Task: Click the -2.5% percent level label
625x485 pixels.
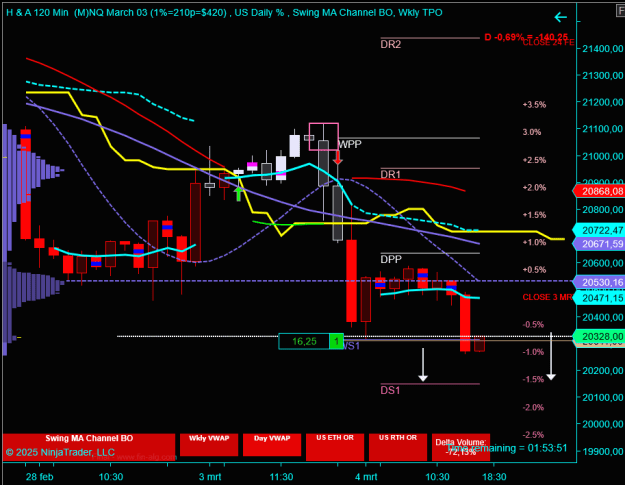Action: click(533, 435)
